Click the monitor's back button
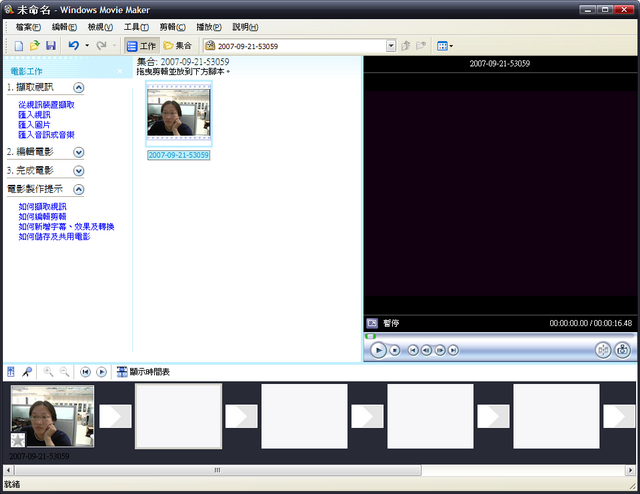 413,350
